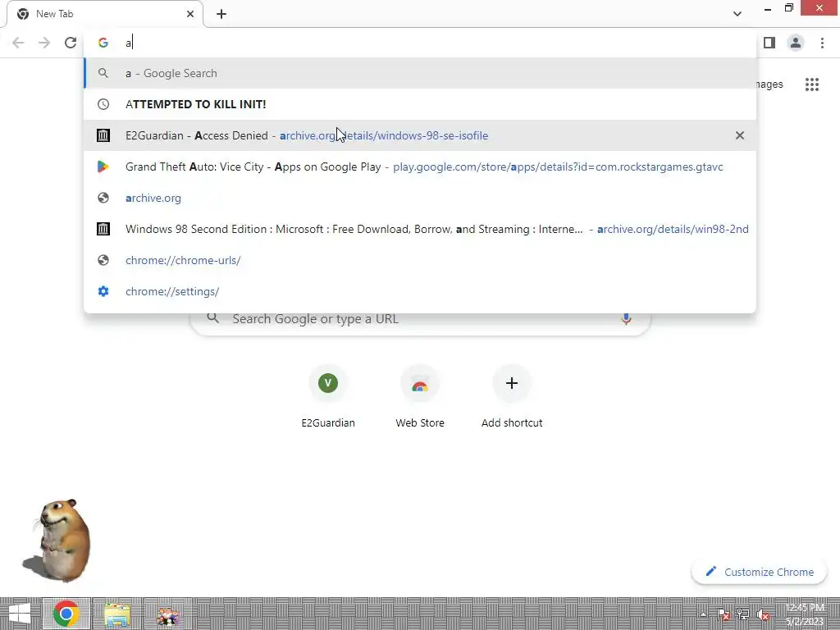Open the side panel icon
840x630 pixels.
click(x=769, y=43)
